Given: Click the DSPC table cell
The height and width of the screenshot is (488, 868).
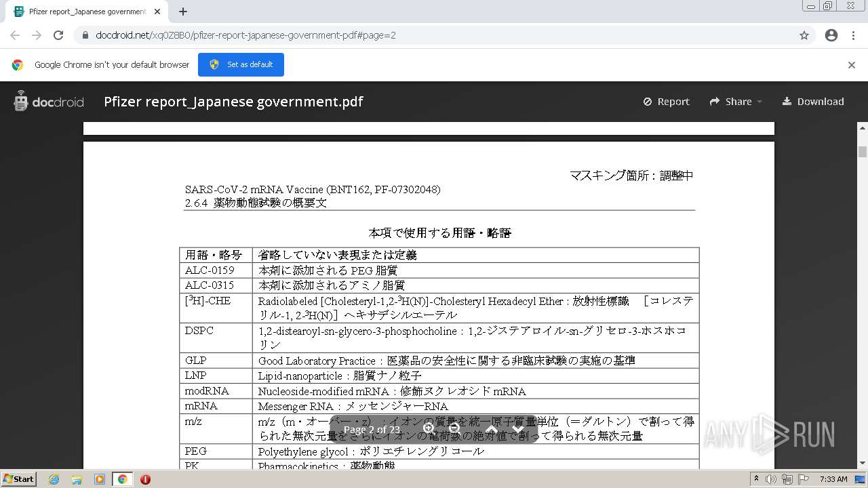Looking at the screenshot, I should 216,338.
